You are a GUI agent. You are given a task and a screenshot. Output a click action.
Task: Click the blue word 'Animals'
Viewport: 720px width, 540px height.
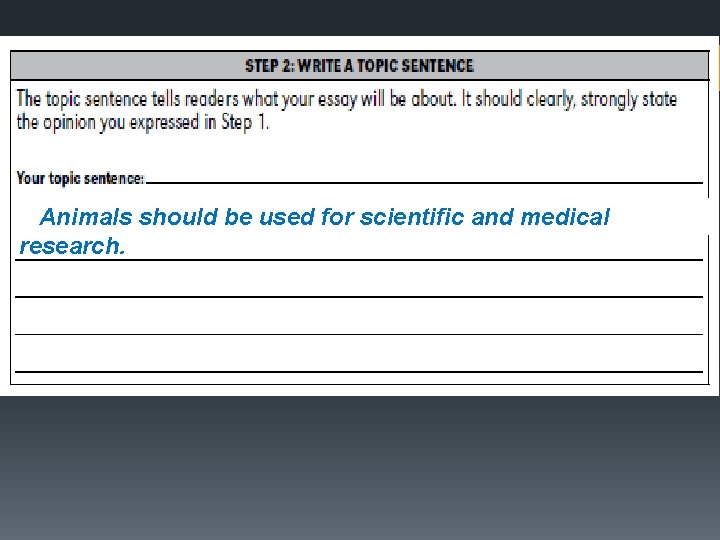pyautogui.click(x=86, y=216)
